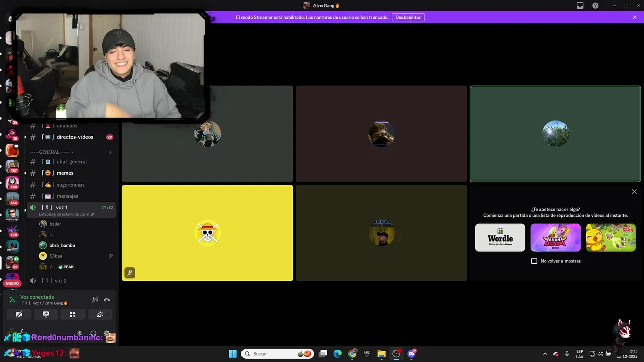Open File Explorer from taskbar

[381, 354]
